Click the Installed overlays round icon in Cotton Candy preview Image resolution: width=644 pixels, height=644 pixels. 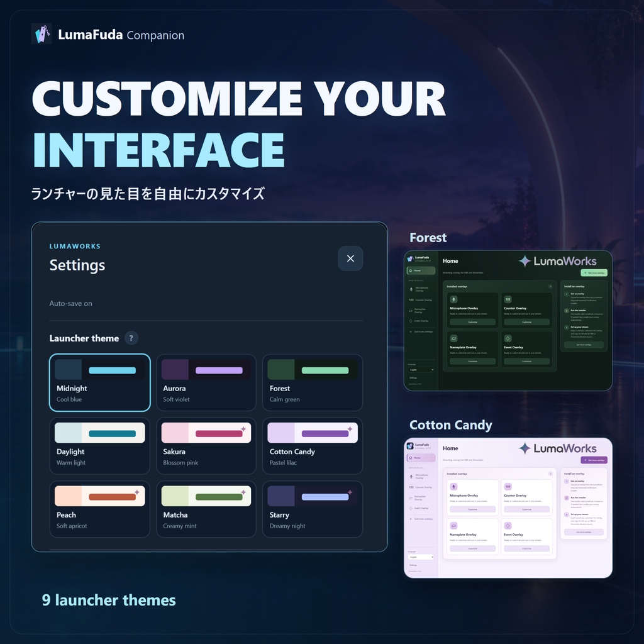pyautogui.click(x=550, y=474)
